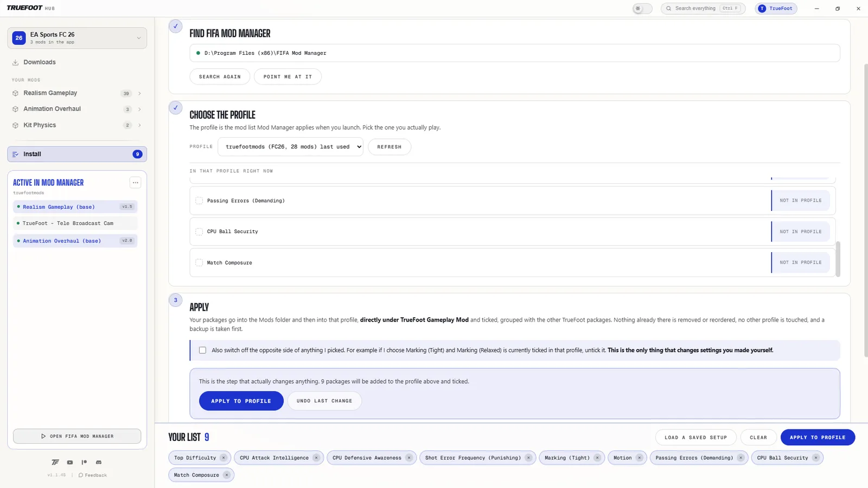Viewport: 868px width, 488px height.
Task: Open the Patreon icon link
Action: (84, 463)
